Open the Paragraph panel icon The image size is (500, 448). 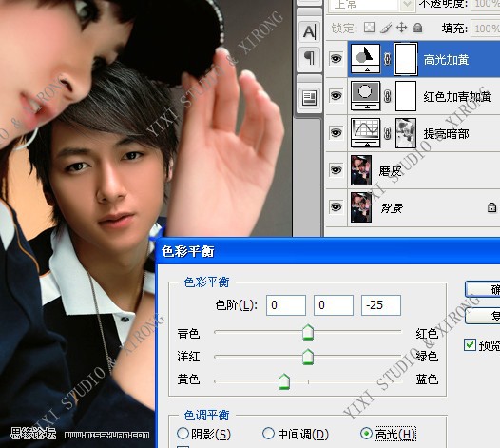309,58
